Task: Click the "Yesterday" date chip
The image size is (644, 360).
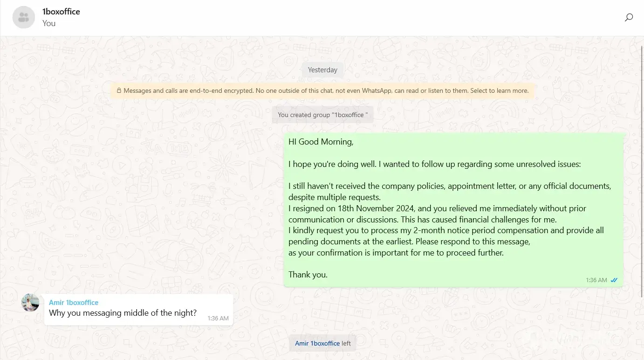Action: [322, 70]
